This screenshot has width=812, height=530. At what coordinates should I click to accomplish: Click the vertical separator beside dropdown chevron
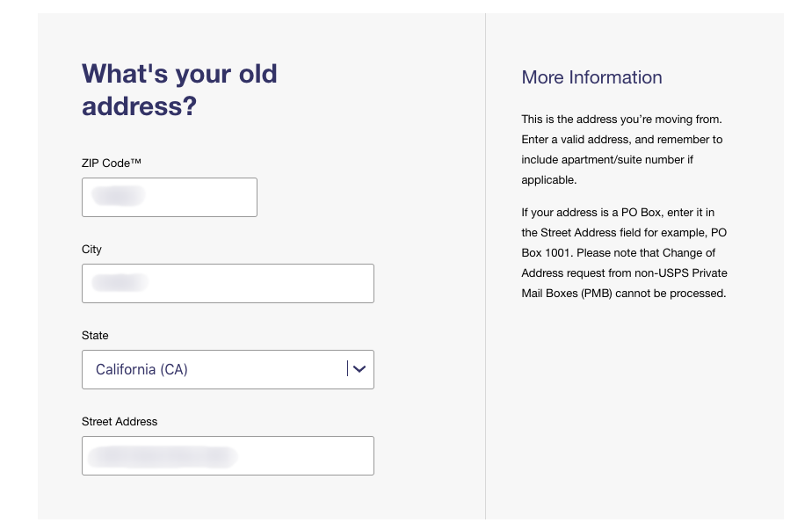click(x=347, y=369)
